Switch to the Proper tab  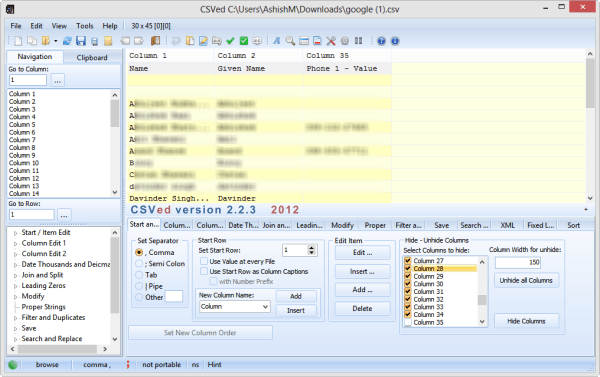(375, 225)
